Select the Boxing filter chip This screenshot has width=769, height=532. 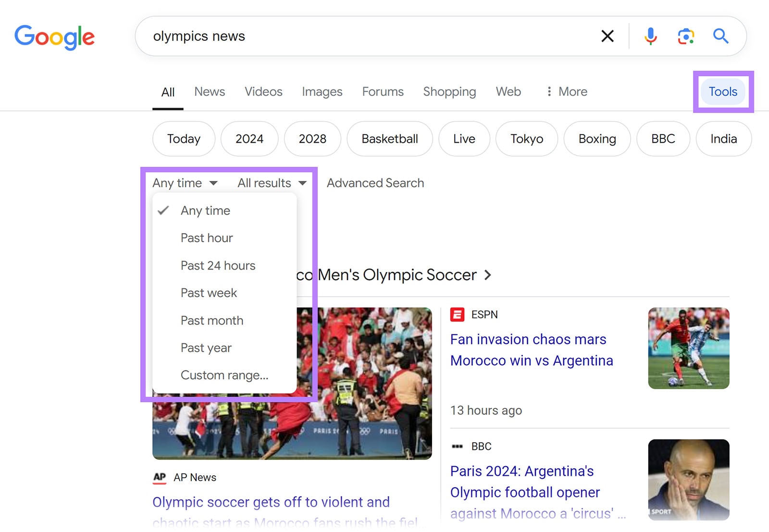[597, 139]
